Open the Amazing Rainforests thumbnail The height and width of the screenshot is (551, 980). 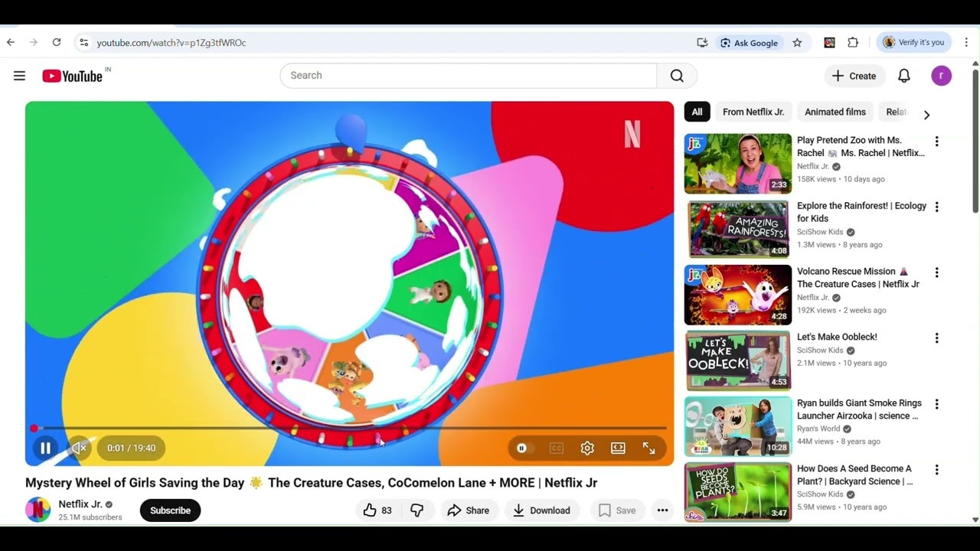coord(738,230)
